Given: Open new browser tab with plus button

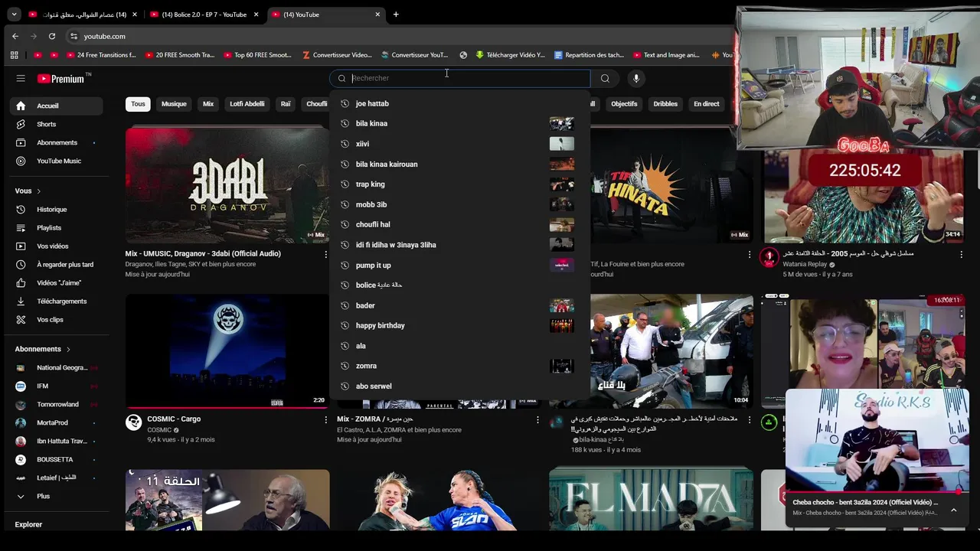Looking at the screenshot, I should tap(396, 14).
